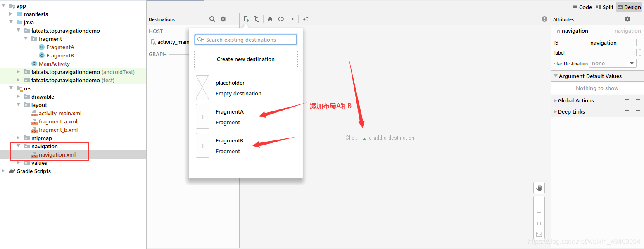Edit the id field containing navigation
Viewport: 644px width, 249px height.
click(x=613, y=43)
